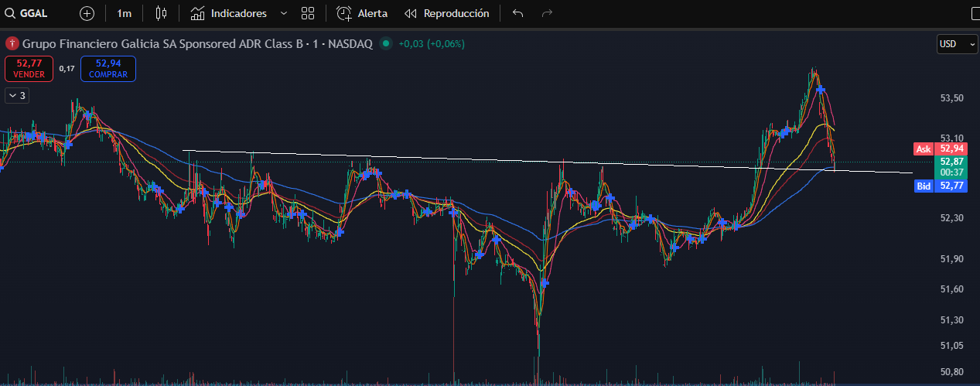Start the Reproducción replay rewind icon
Screen dimensions: 980x386
click(x=411, y=13)
